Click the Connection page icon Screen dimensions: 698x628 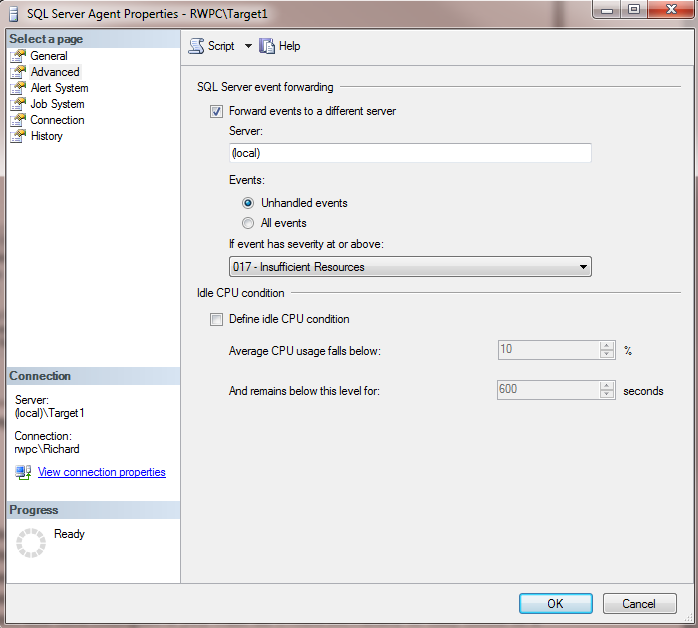coord(18,120)
